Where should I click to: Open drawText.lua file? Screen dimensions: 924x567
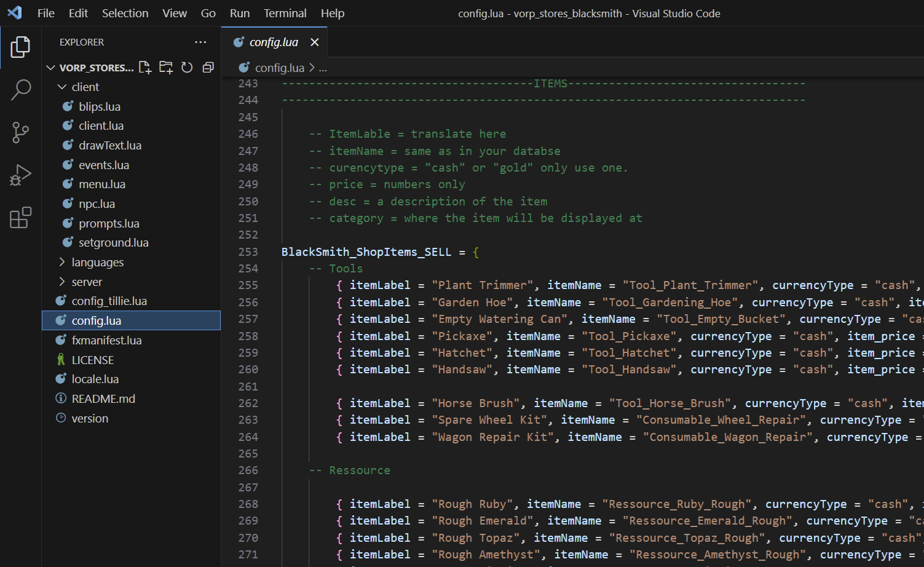point(110,145)
